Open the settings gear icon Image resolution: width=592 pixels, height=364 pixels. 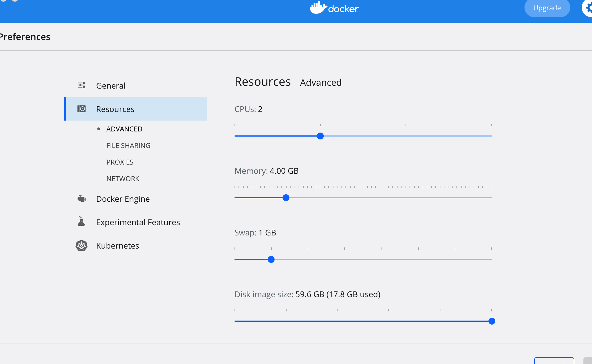pyautogui.click(x=588, y=8)
